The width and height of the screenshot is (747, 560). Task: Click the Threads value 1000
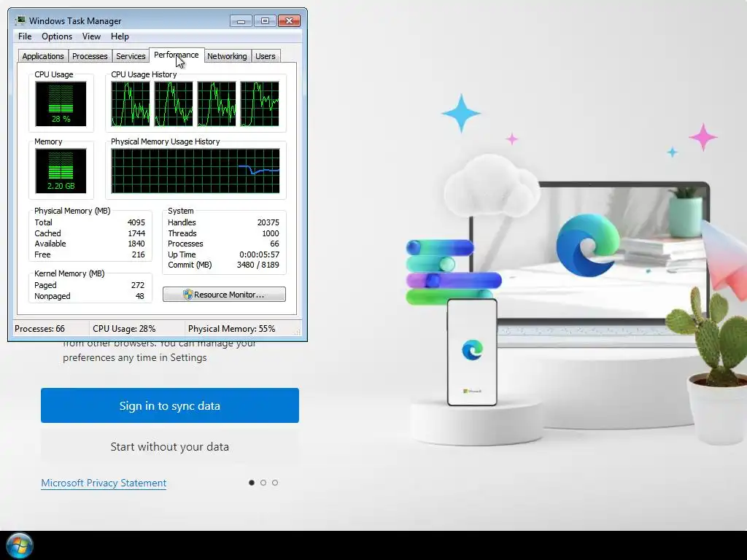coord(271,233)
